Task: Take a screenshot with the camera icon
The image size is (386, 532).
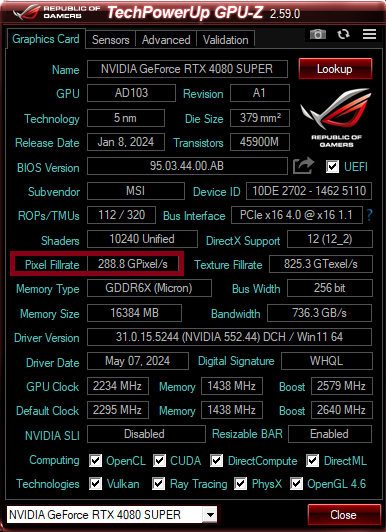Action: tap(318, 34)
